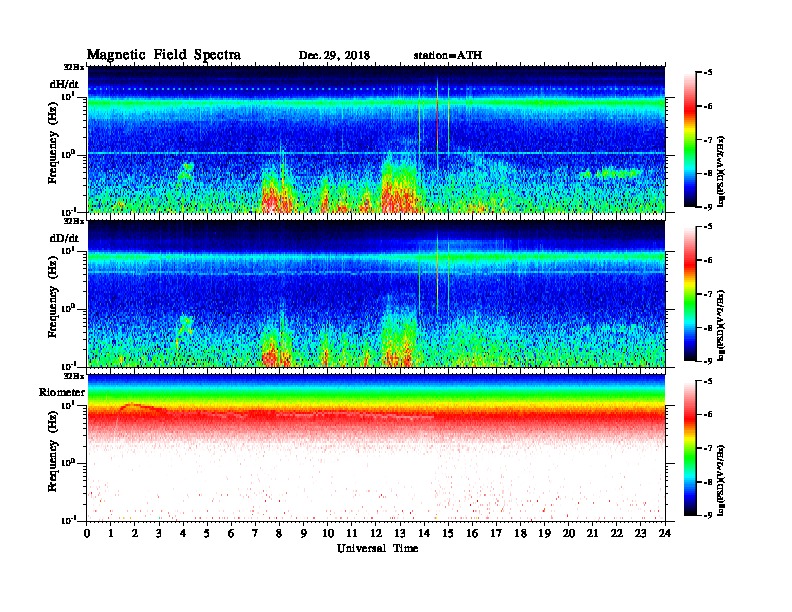Click the "Riometer" panel label

click(x=62, y=392)
